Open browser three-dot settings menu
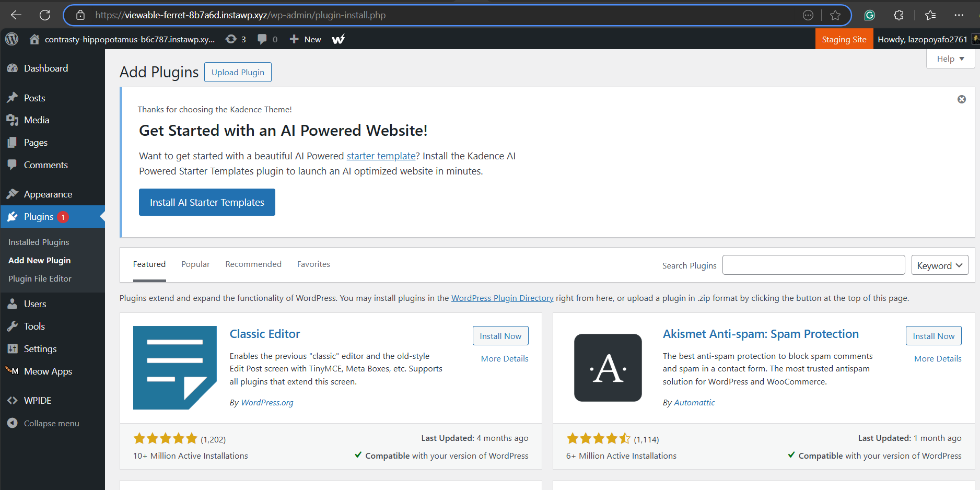980x490 pixels. (959, 15)
